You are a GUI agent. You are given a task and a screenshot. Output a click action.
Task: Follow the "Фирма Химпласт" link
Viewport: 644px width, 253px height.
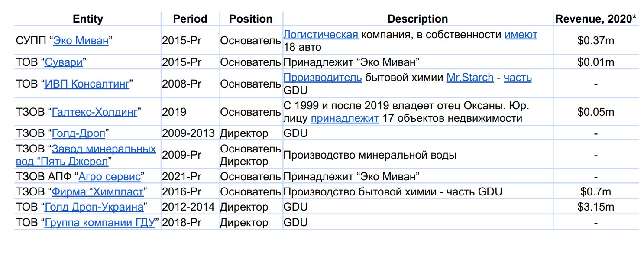click(97, 191)
